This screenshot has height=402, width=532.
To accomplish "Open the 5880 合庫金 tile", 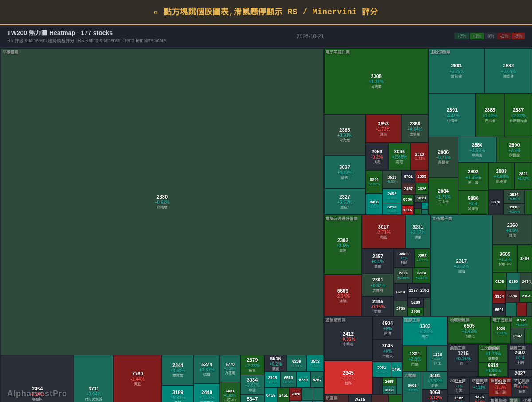I will coord(473,203).
